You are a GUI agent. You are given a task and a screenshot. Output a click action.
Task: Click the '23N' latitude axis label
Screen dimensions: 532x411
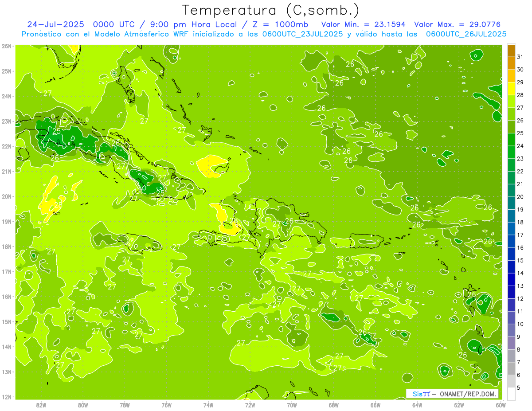point(6,121)
